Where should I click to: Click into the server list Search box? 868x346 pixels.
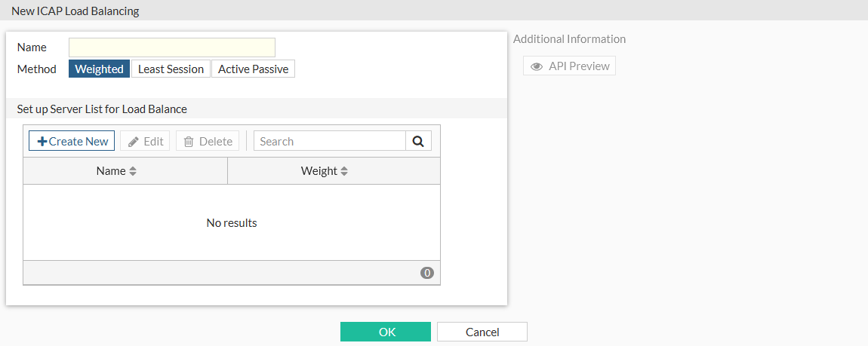pos(330,141)
